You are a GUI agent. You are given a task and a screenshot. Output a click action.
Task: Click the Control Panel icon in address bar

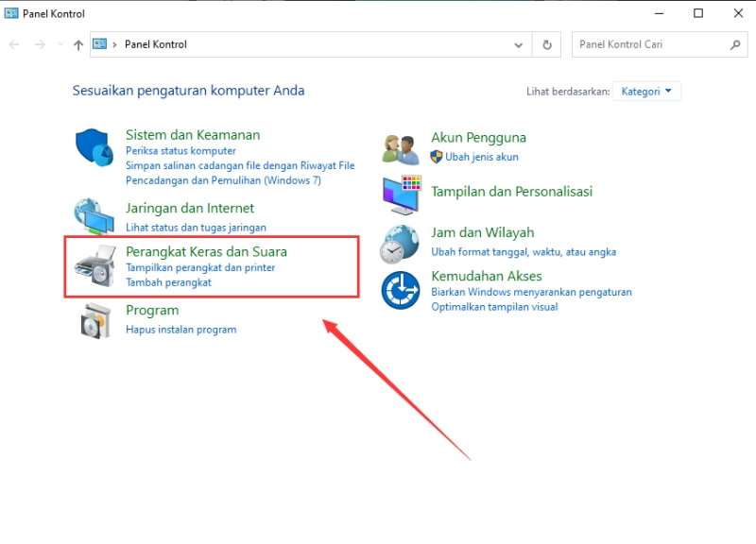pyautogui.click(x=100, y=43)
